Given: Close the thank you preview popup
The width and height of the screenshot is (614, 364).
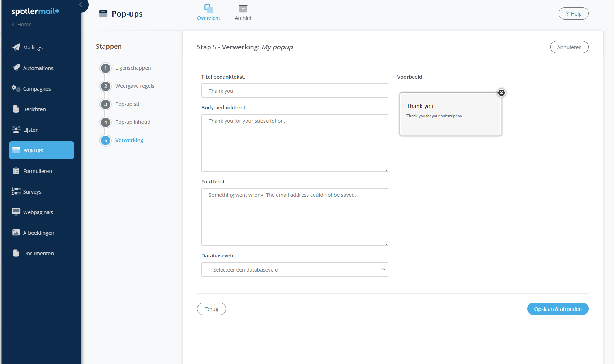Looking at the screenshot, I should point(501,93).
